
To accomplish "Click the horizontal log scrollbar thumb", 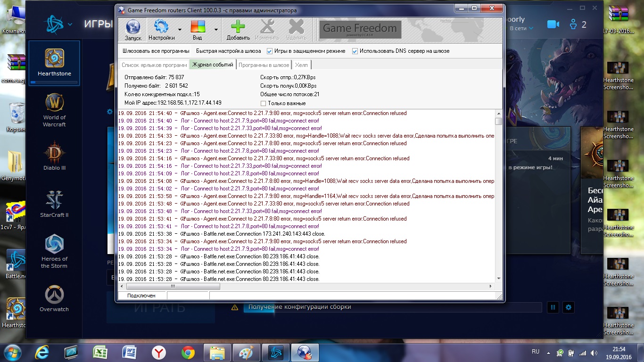I will pyautogui.click(x=173, y=286).
